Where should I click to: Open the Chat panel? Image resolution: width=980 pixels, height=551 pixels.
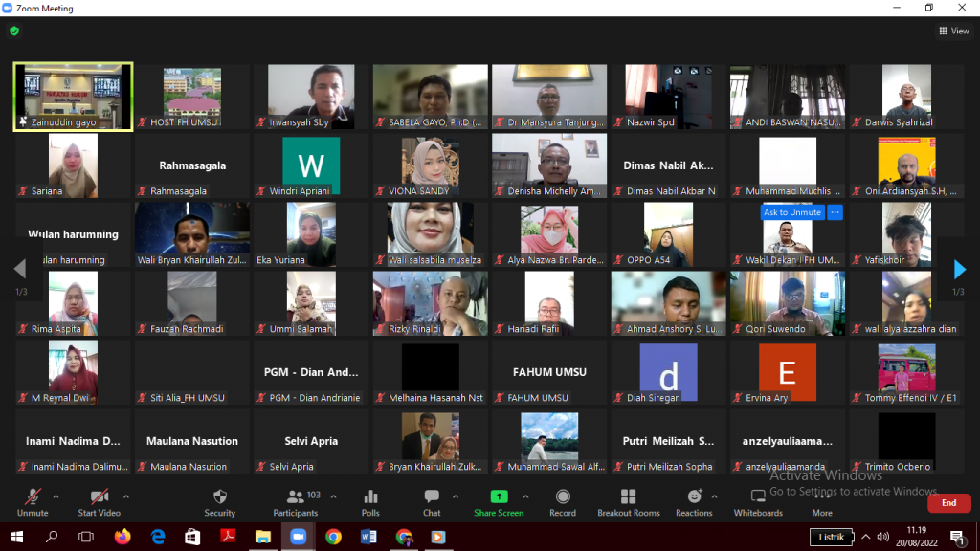(x=432, y=497)
